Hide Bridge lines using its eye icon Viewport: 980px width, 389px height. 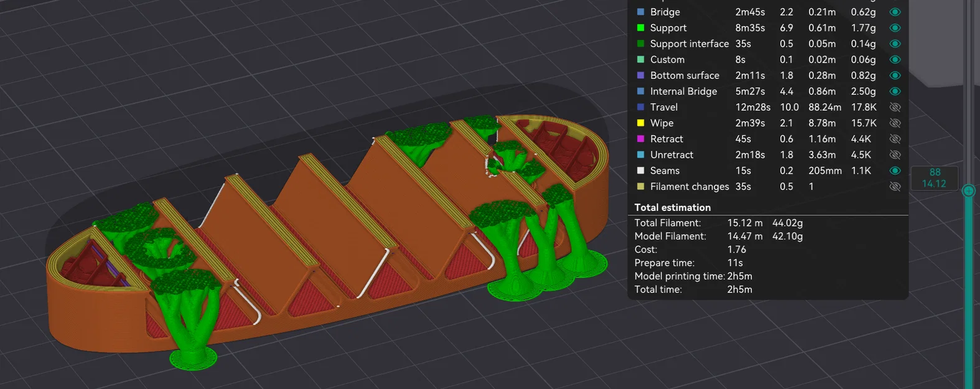tap(895, 12)
